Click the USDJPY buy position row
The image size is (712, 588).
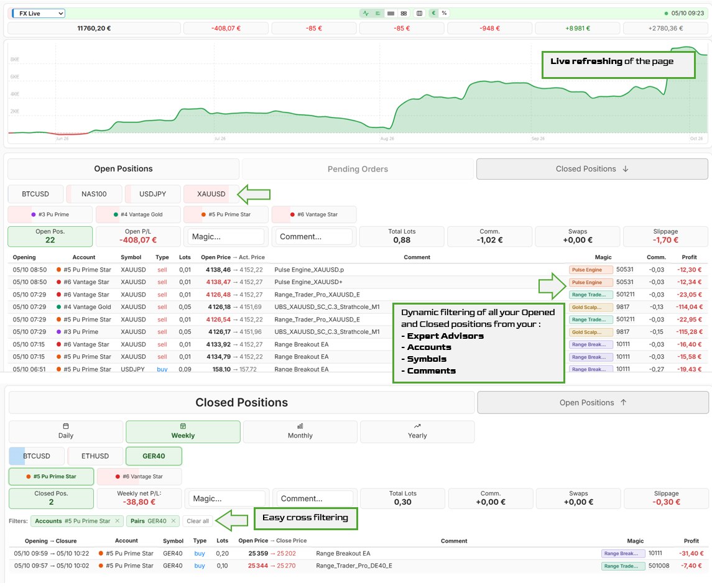point(358,369)
